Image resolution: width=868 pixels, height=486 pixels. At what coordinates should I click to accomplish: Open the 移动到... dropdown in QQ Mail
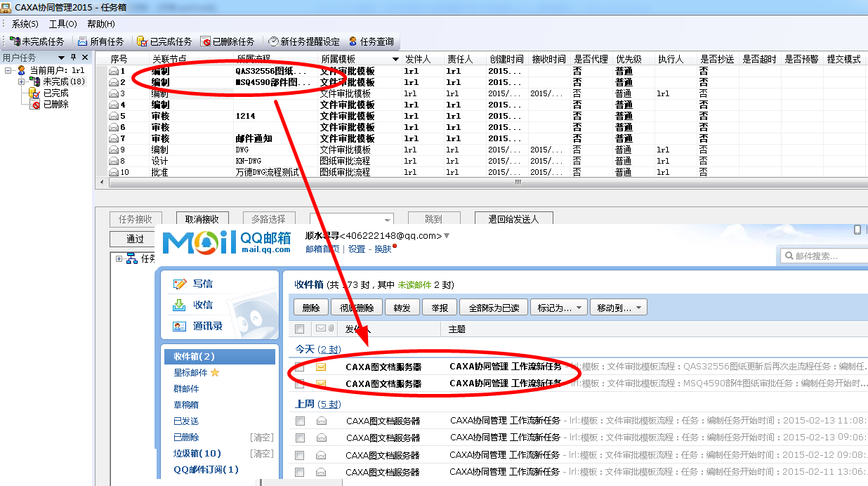[x=619, y=308]
